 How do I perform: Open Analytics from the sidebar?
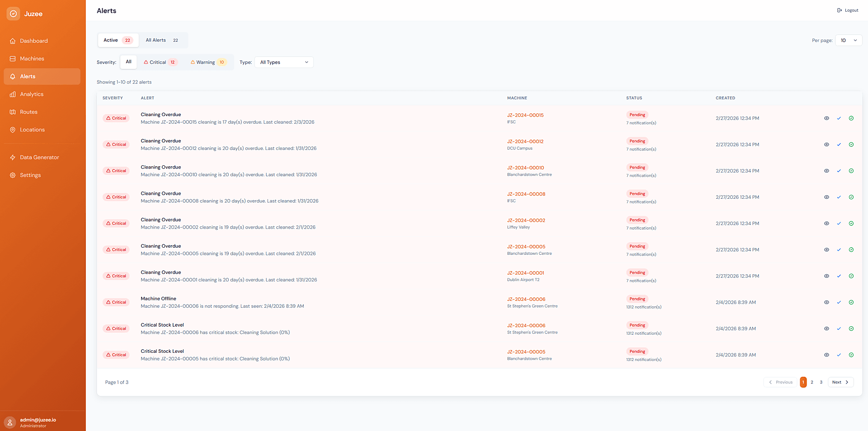32,94
